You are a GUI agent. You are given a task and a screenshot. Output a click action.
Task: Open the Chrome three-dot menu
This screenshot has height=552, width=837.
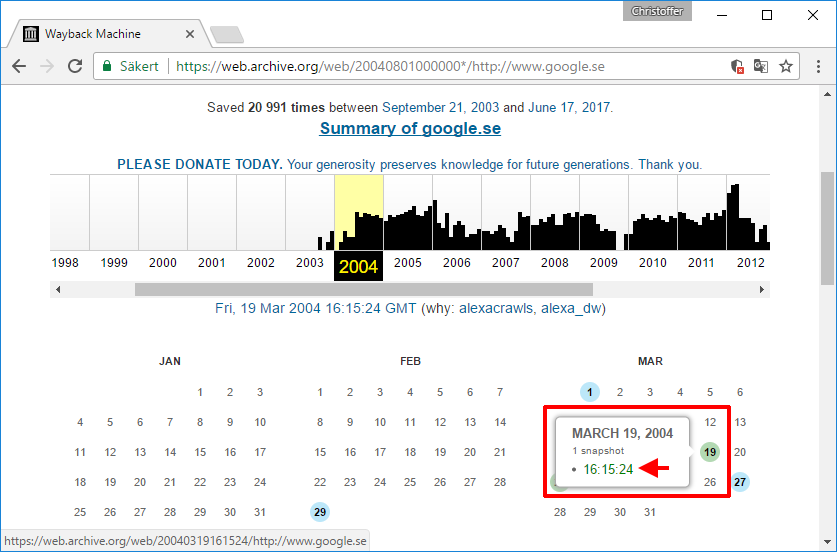click(815, 67)
